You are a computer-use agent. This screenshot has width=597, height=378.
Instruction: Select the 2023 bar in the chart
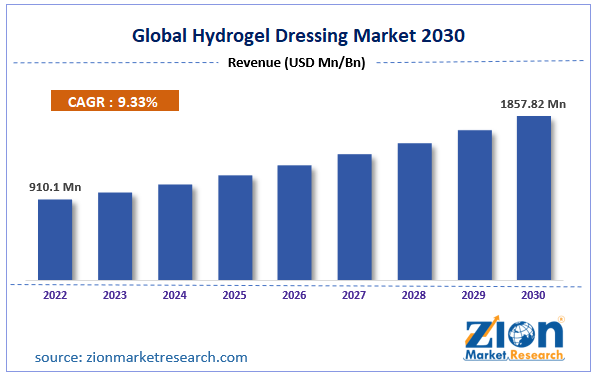point(115,236)
